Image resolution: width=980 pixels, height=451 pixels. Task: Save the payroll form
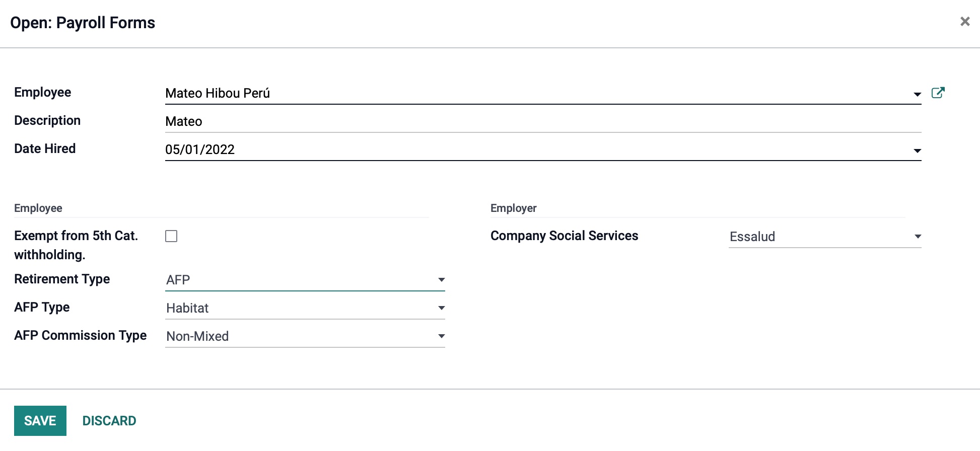tap(40, 421)
